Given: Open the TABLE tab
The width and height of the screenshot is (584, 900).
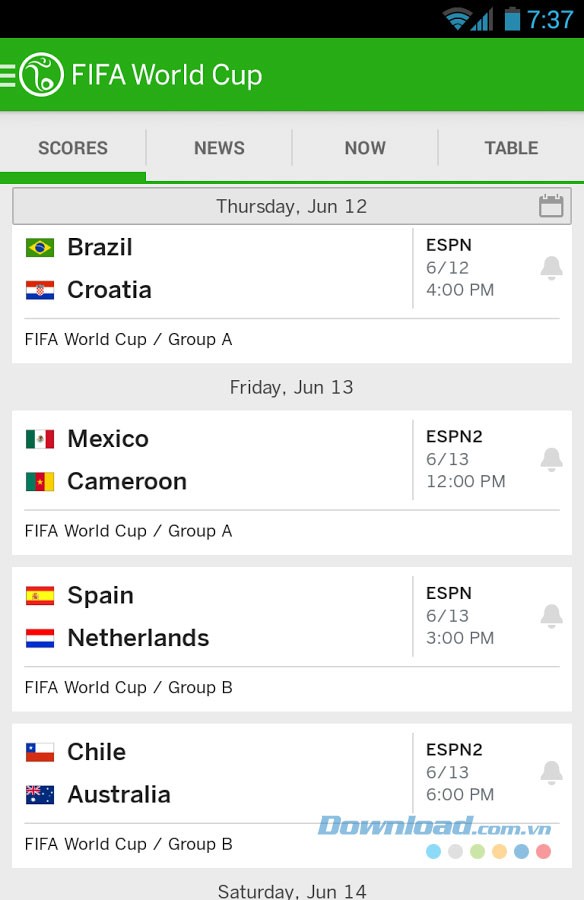Looking at the screenshot, I should (510, 148).
